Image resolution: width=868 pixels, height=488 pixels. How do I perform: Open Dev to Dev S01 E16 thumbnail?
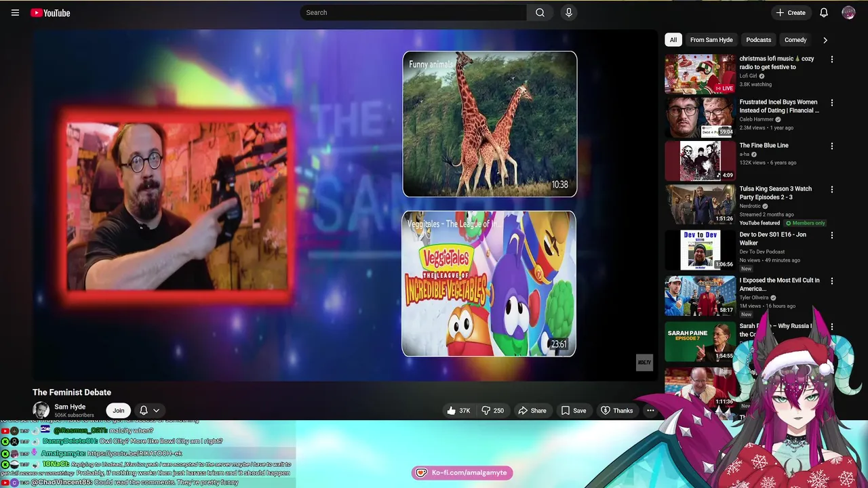pos(700,250)
